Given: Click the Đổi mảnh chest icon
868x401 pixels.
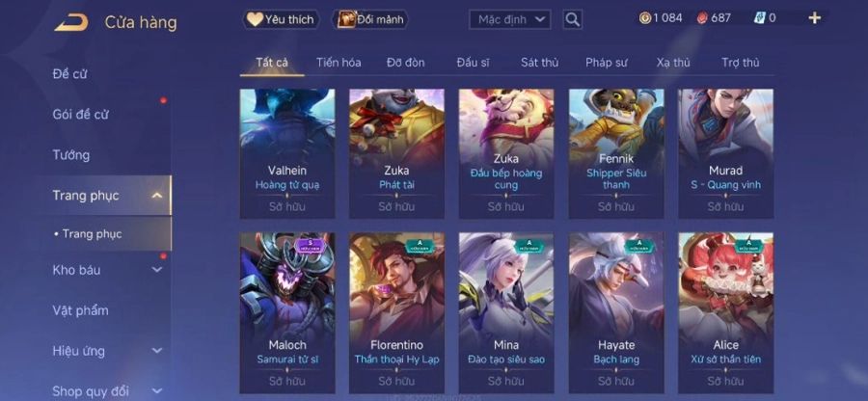Looking at the screenshot, I should pos(346,19).
